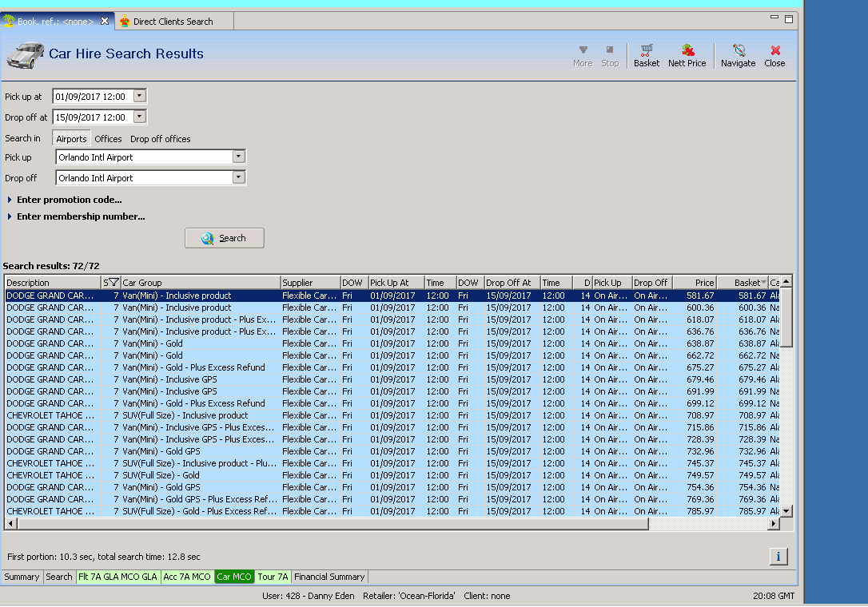
Task: Select the Offices search option
Action: click(x=108, y=139)
